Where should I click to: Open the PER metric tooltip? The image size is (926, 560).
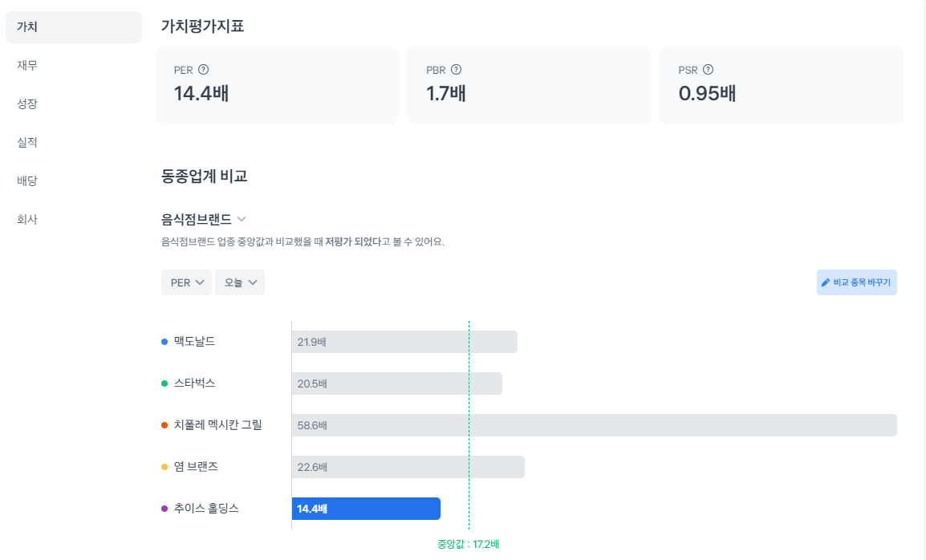203,70
